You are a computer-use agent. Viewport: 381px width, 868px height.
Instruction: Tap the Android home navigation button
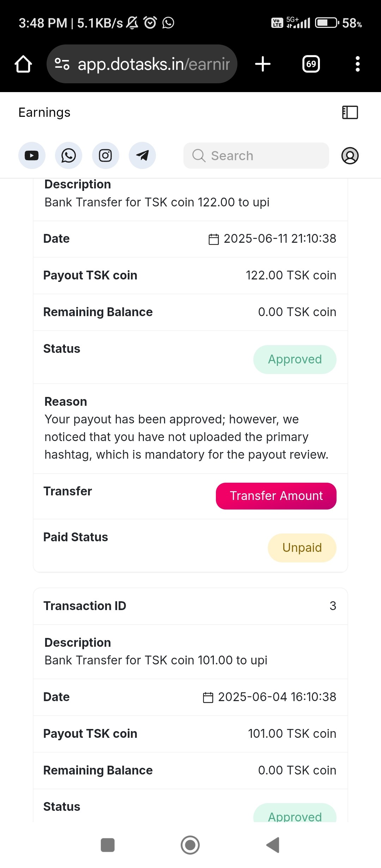pyautogui.click(x=190, y=845)
